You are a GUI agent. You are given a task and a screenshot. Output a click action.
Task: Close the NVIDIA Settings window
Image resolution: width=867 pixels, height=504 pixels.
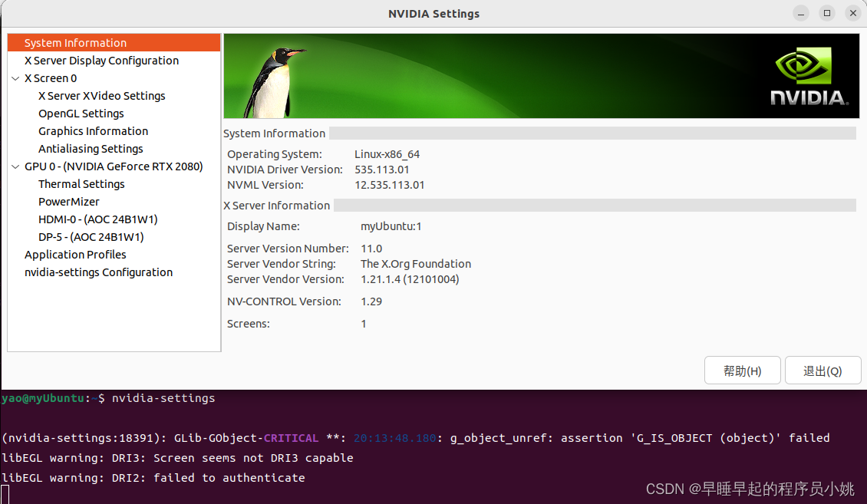853,13
